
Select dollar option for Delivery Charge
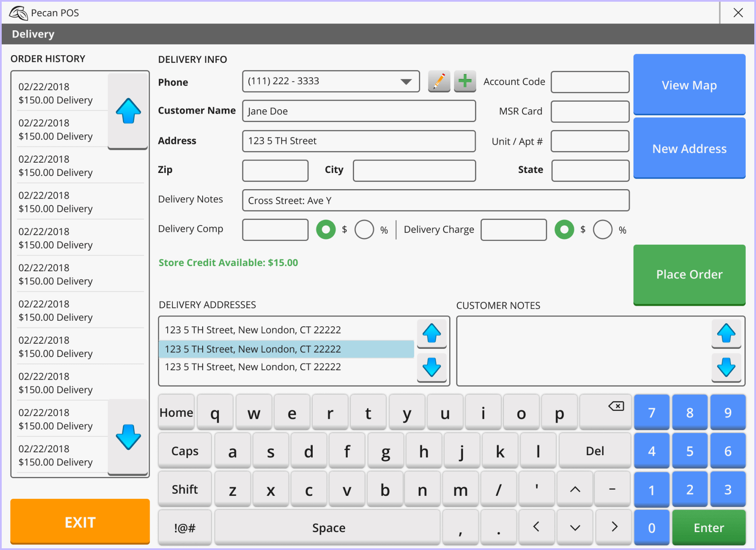[x=564, y=230]
